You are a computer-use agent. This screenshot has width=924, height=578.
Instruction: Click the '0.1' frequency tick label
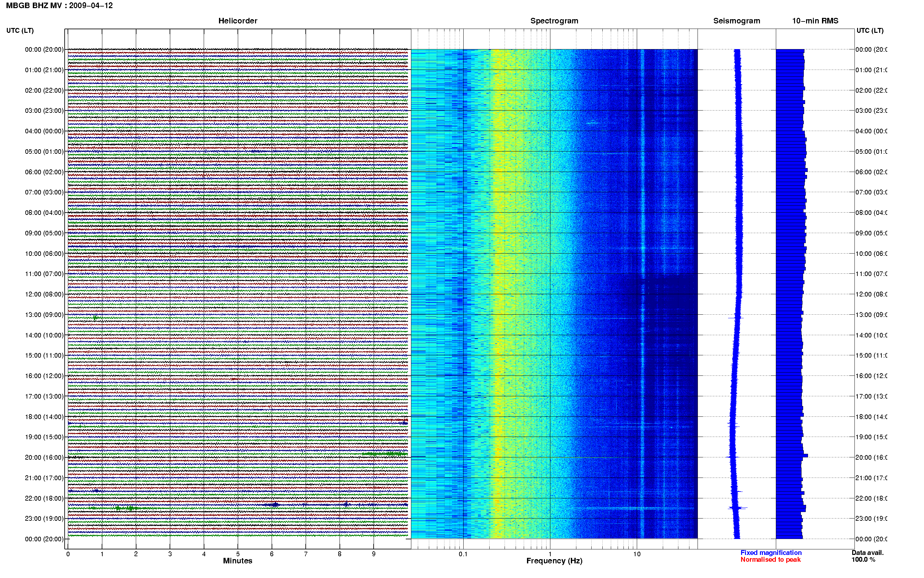pos(463,554)
